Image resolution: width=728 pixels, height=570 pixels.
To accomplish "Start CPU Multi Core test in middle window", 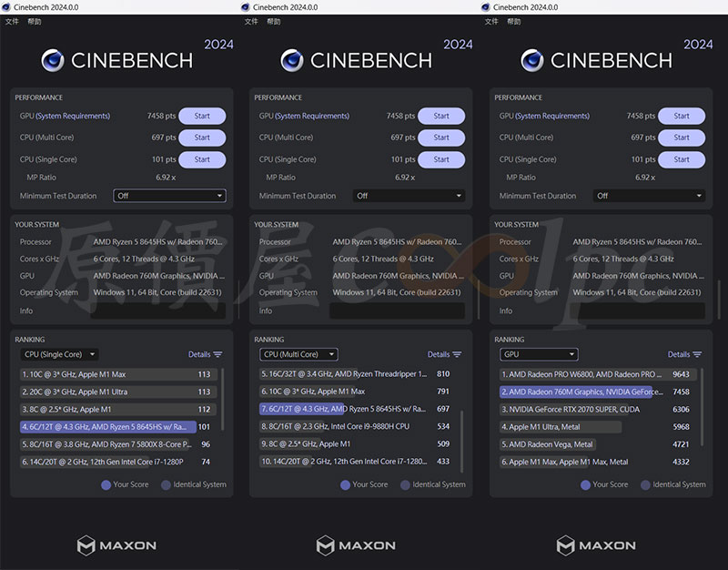I will click(441, 137).
